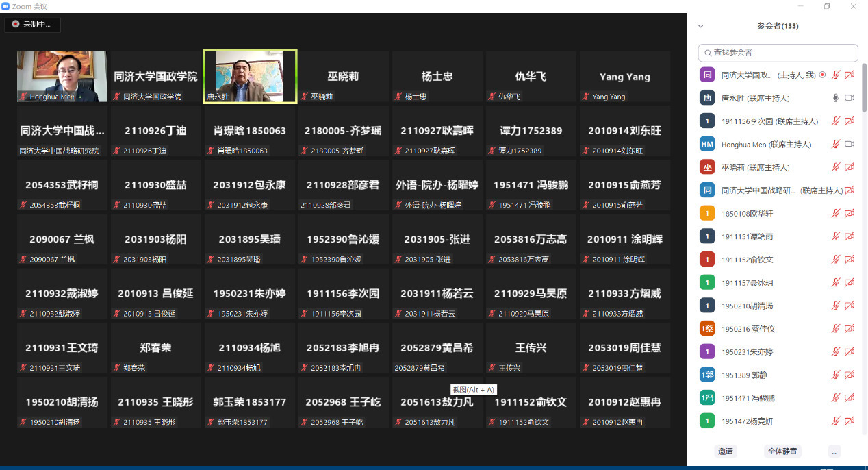868x470 pixels.
Task: Click the search magnifier icon in participants
Action: pos(708,53)
